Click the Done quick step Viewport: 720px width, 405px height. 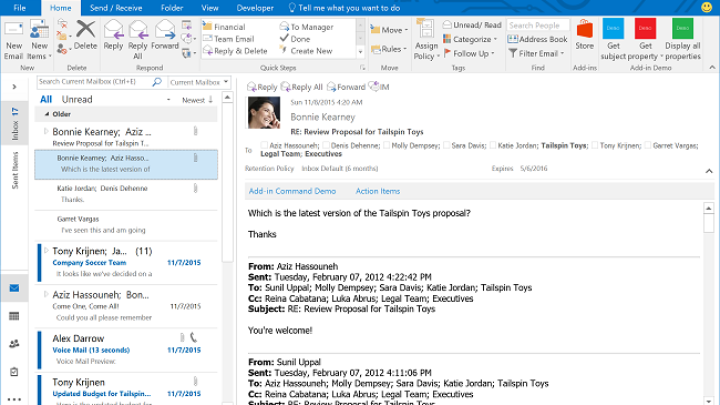click(x=295, y=39)
